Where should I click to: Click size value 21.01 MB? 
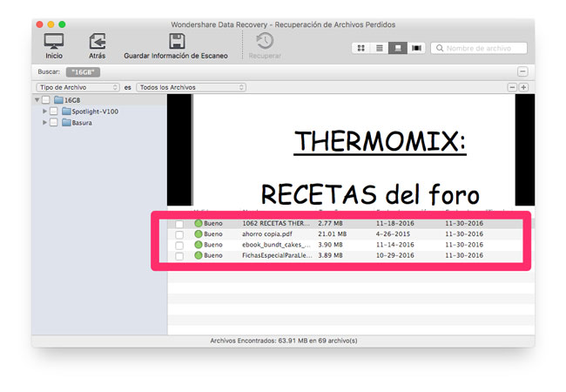coord(332,234)
